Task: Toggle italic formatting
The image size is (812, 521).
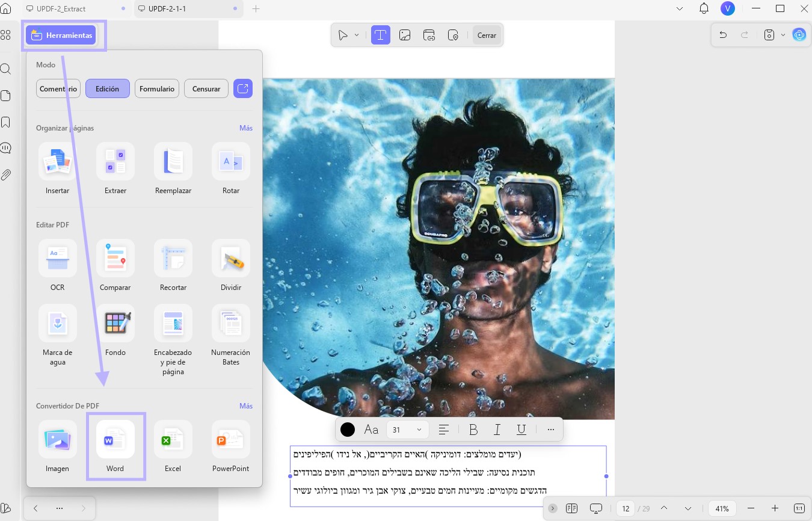Action: click(x=497, y=430)
